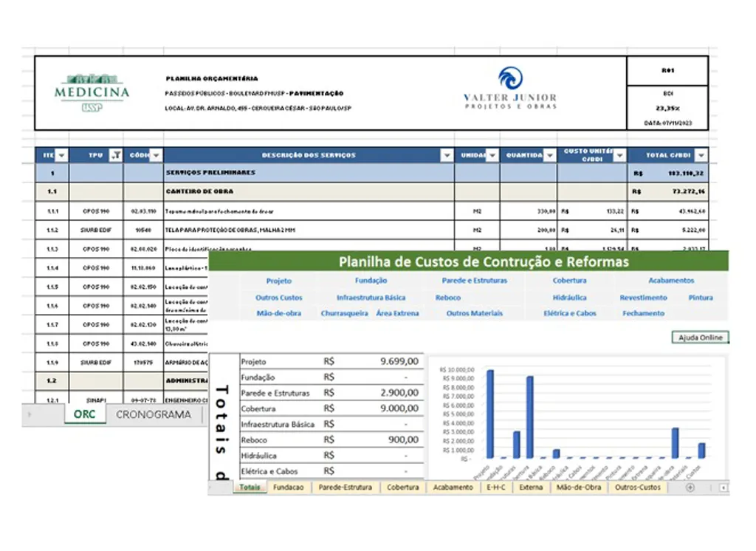756x551 pixels.
Task: Switch to the Fundacao sheet tab
Action: point(289,487)
